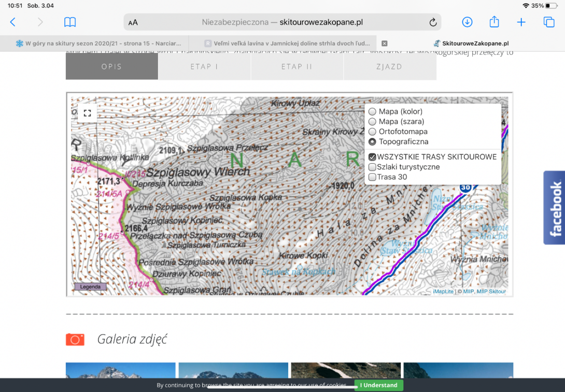Click the 2171,3 elevation label
The width and height of the screenshot is (565, 392).
pyautogui.click(x=109, y=181)
